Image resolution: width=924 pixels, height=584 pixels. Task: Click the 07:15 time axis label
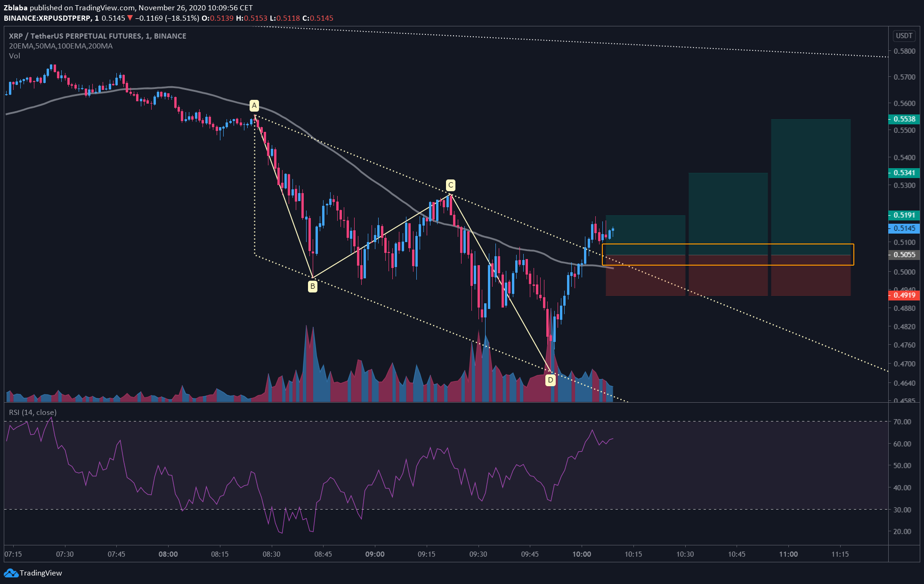[13, 554]
